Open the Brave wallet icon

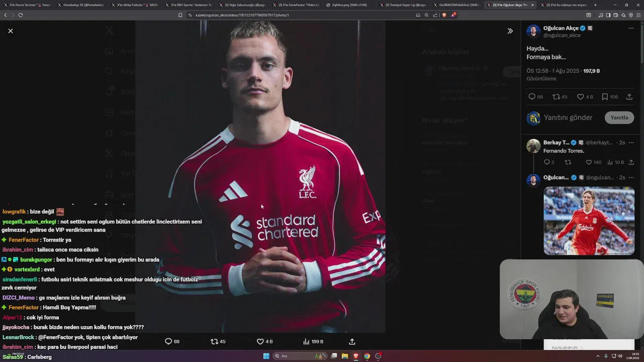[615, 15]
